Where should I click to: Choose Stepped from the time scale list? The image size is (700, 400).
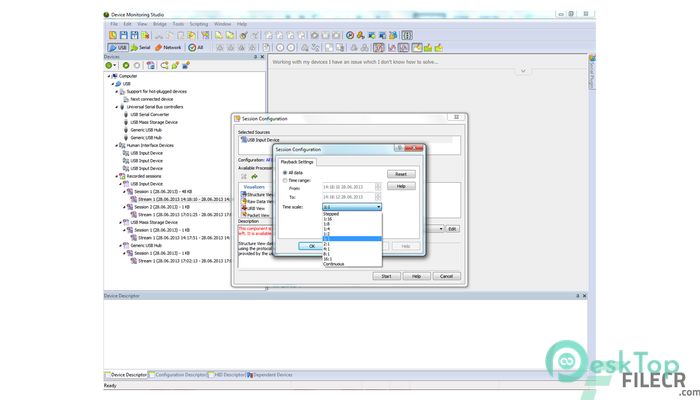click(352, 214)
